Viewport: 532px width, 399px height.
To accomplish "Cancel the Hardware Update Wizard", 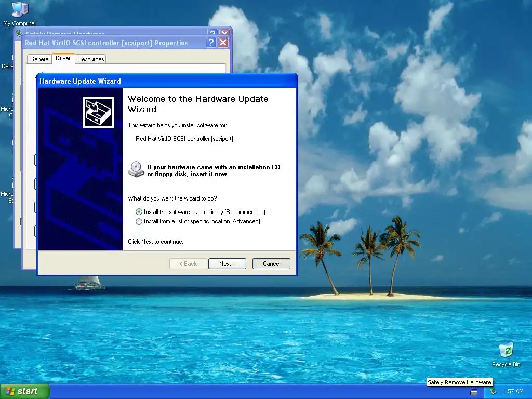I will [271, 263].
